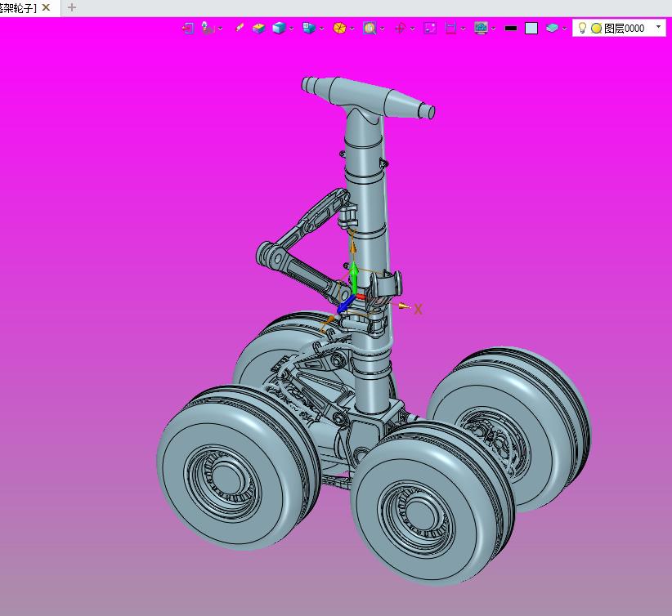
Task: Click the teal slab layer icon
Action: 552,28
